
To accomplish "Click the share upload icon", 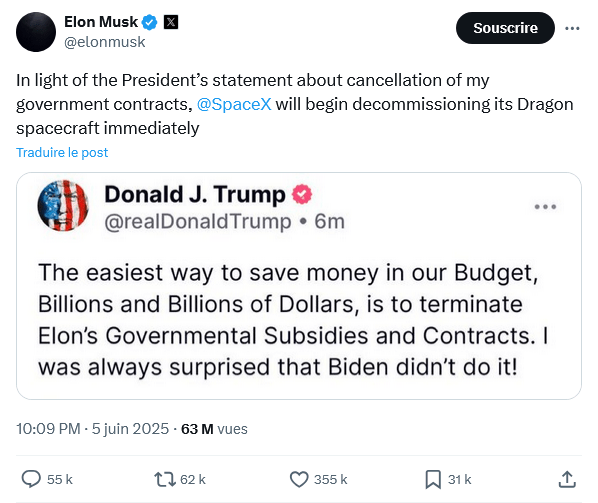I will (x=567, y=479).
